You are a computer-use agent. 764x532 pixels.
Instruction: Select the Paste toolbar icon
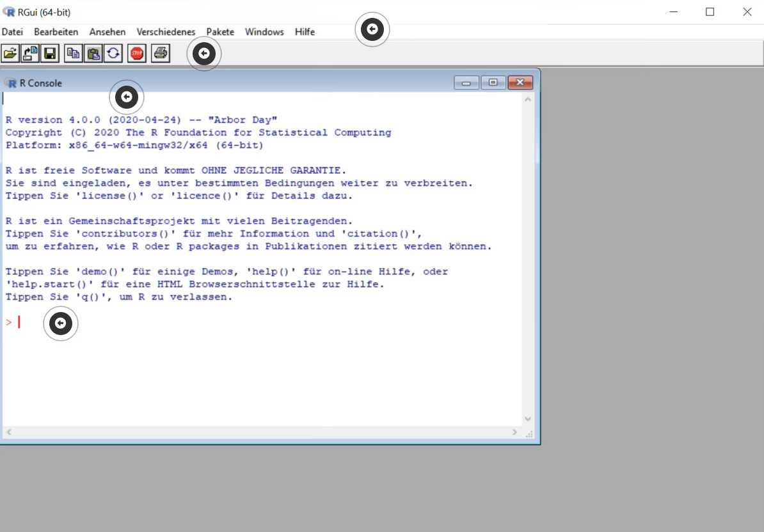point(93,53)
